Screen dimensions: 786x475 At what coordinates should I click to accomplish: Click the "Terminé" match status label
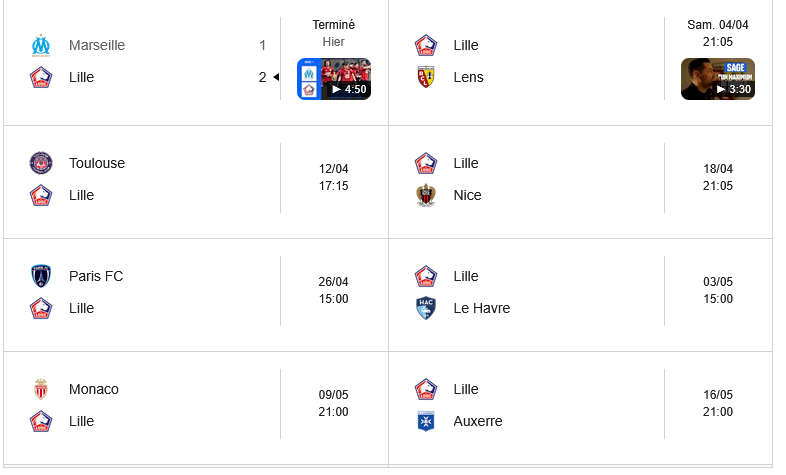point(333,25)
